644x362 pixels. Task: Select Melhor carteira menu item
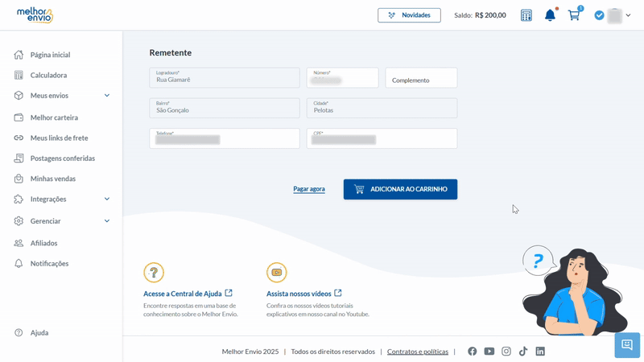coord(54,117)
